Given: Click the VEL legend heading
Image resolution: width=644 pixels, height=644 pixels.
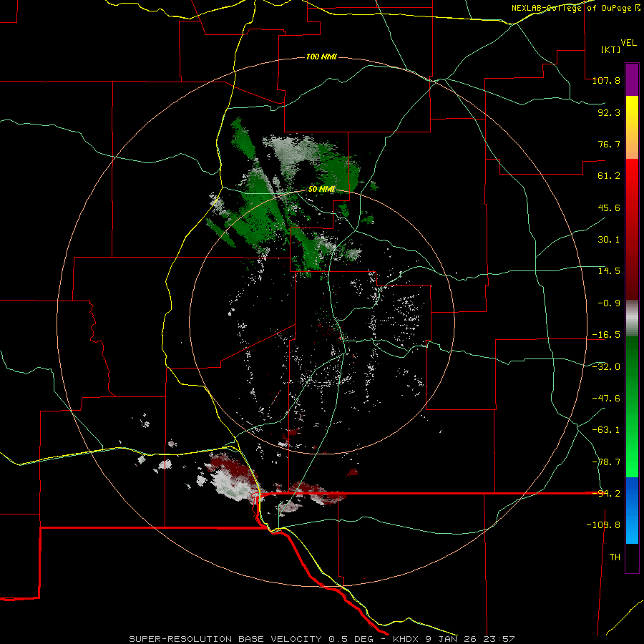Looking at the screenshot, I should [x=628, y=43].
